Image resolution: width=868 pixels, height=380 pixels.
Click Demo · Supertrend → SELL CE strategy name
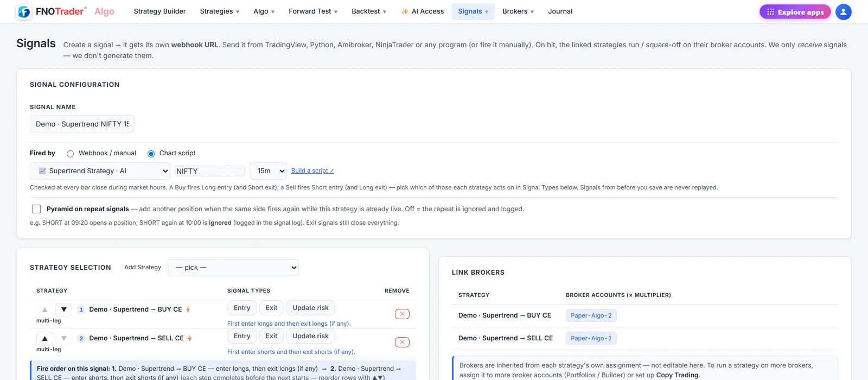point(136,338)
